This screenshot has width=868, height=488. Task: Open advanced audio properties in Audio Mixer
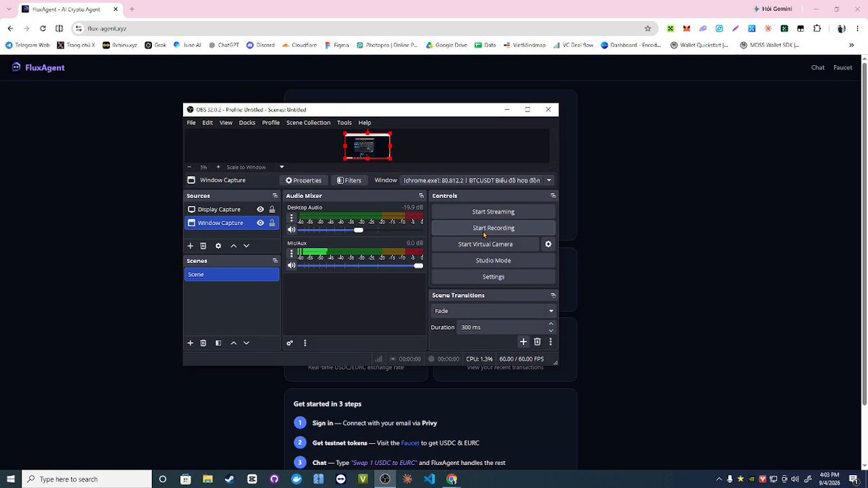(290, 343)
